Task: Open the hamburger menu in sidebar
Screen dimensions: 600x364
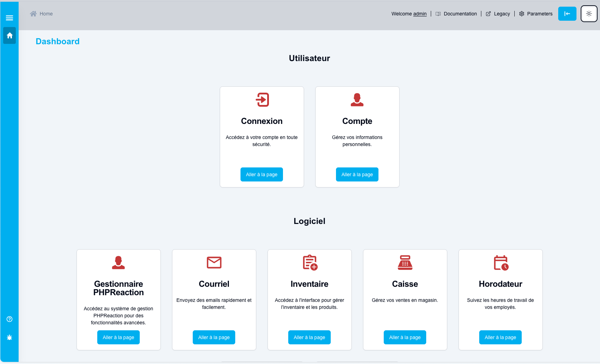Action: (x=9, y=18)
